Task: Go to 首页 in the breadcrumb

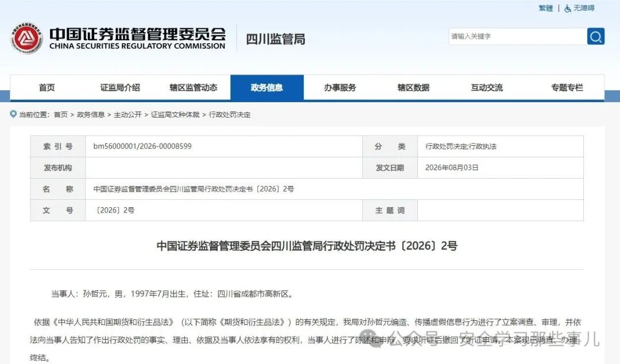Action: 60,115
